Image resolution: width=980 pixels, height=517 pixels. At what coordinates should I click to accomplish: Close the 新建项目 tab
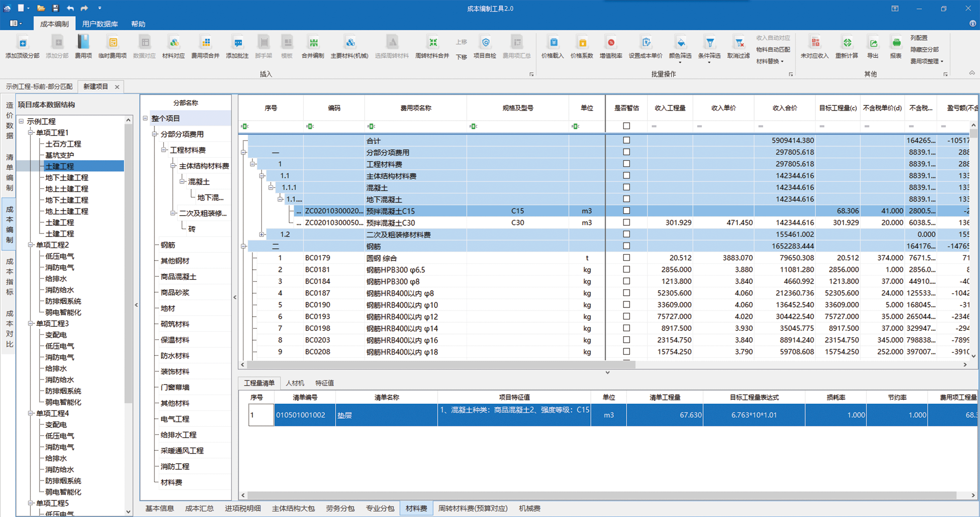[117, 87]
